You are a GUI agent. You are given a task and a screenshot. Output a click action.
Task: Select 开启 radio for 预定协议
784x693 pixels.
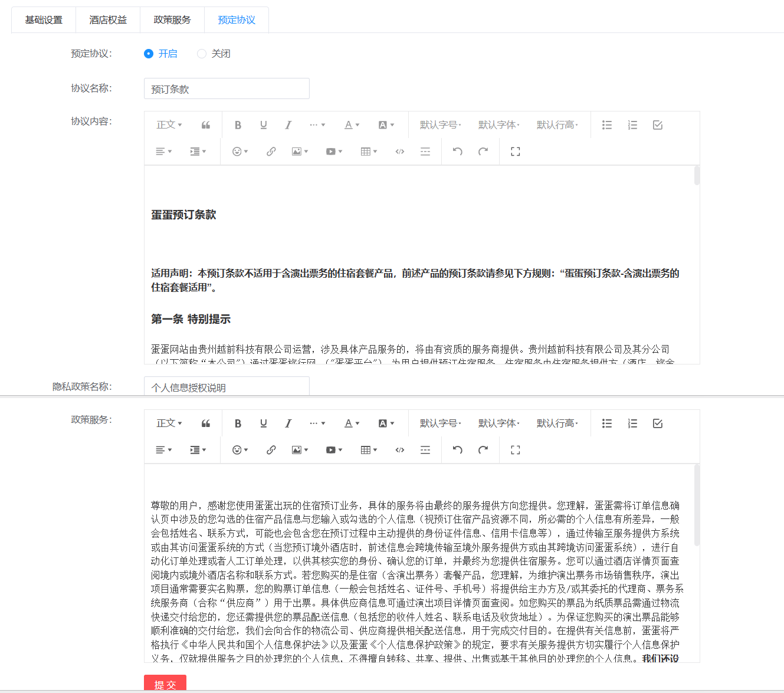[149, 54]
